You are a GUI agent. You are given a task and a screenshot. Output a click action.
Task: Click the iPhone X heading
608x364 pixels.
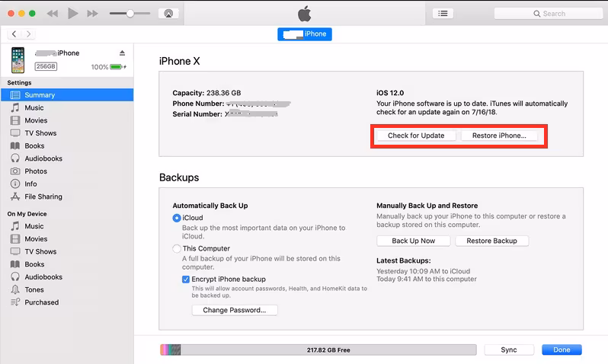point(180,61)
